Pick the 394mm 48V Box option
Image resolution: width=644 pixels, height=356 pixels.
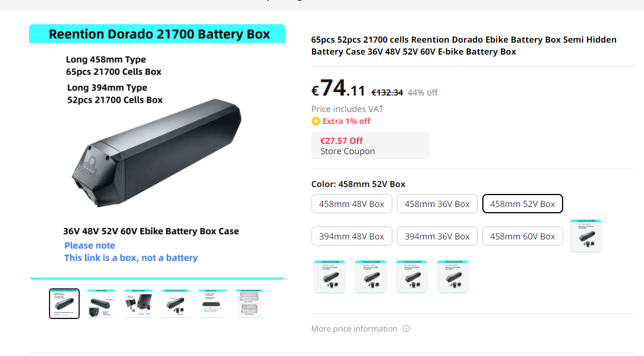pos(351,236)
